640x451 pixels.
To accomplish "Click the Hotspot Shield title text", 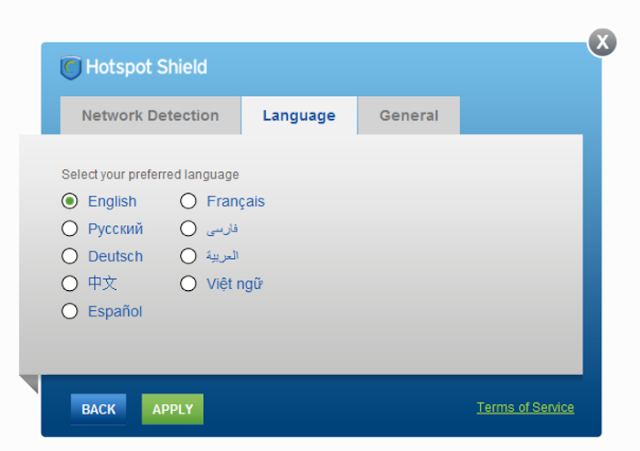I will pos(147,67).
